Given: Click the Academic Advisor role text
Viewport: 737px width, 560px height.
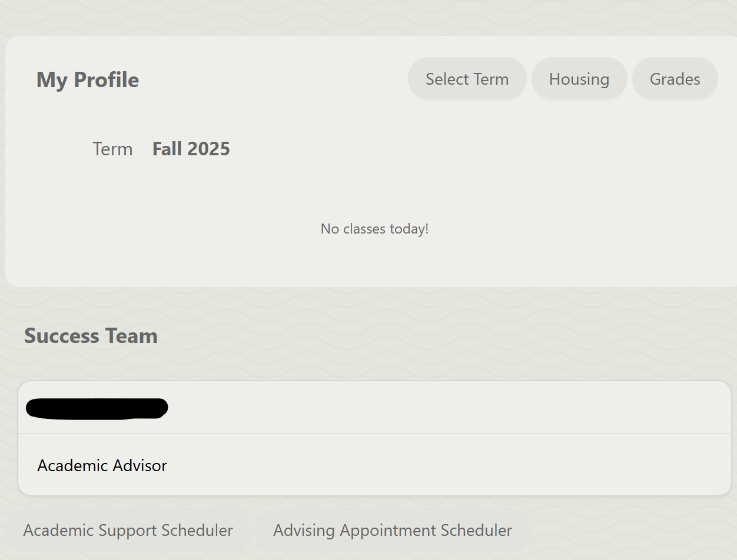Looking at the screenshot, I should tap(102, 465).
